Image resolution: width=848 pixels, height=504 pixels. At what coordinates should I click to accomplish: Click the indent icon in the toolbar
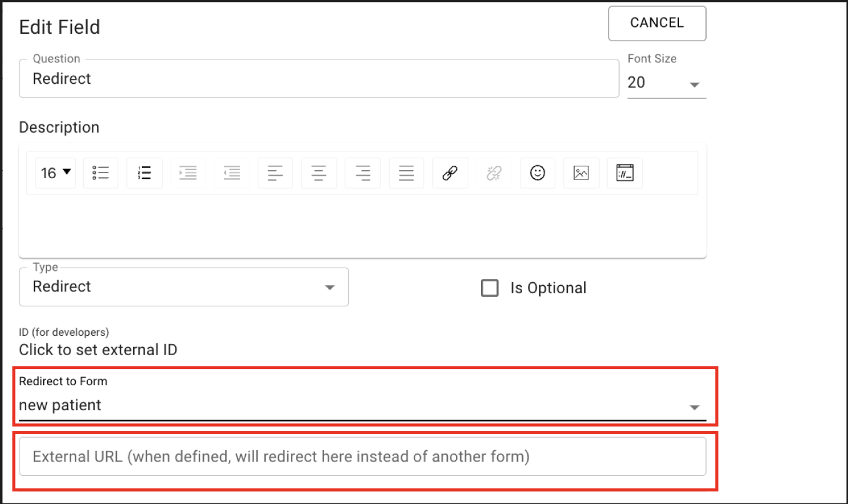point(188,173)
